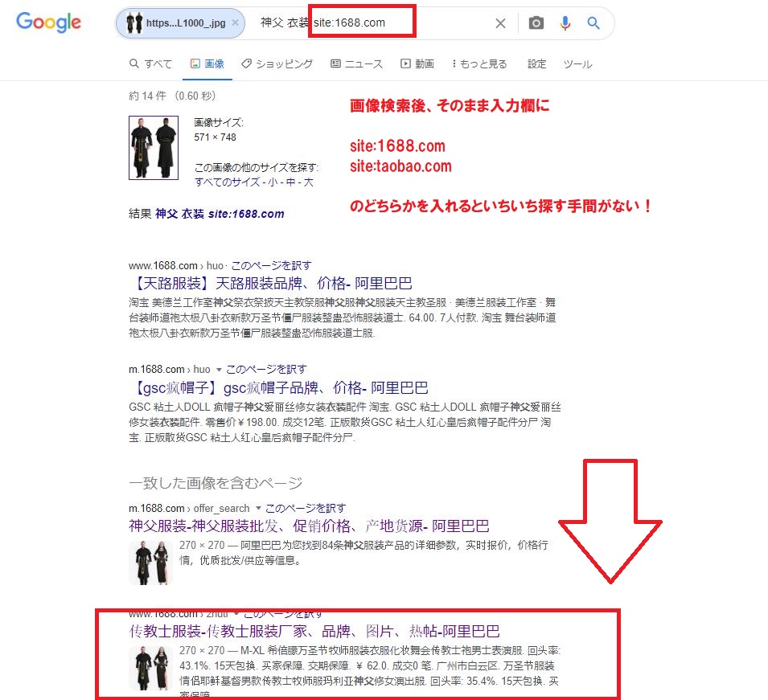Viewport: 768px width, 700px height.
Task: Click the priest costume query thumbnail
Action: pyautogui.click(x=154, y=148)
